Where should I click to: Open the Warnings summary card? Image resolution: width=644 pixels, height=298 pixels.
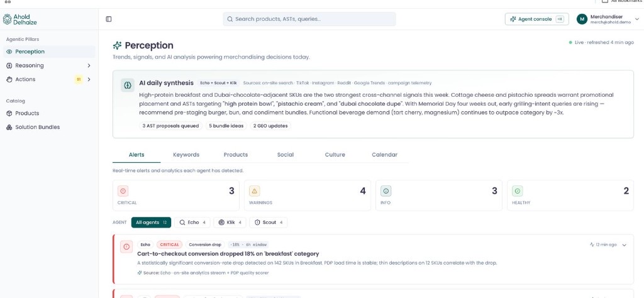tap(307, 196)
